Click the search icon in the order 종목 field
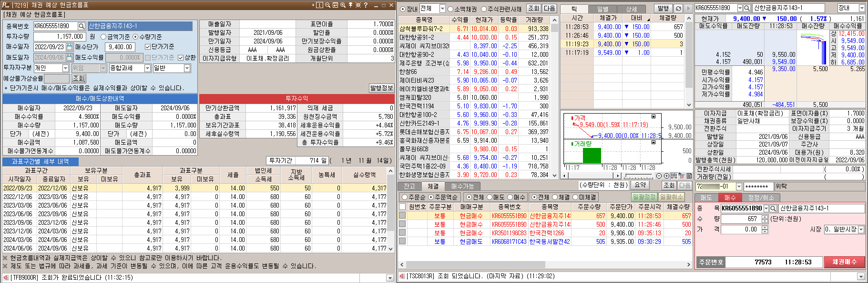Screen dimensions: 868x283 click(773, 209)
